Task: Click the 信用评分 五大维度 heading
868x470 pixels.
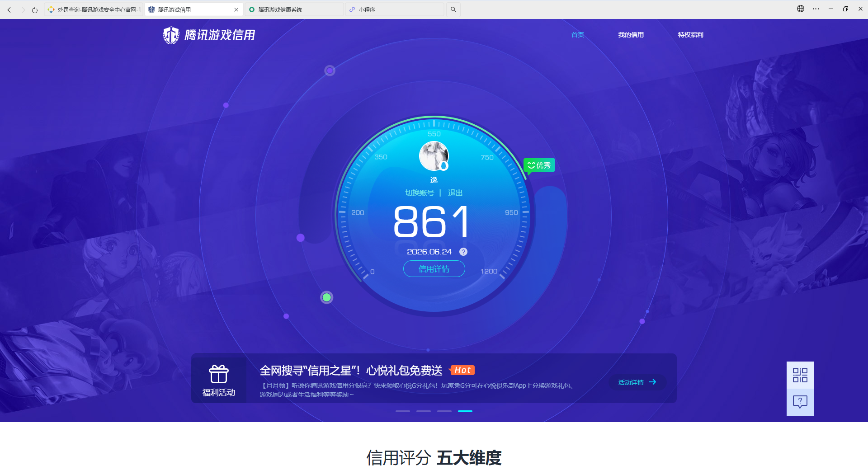Action: (434, 458)
